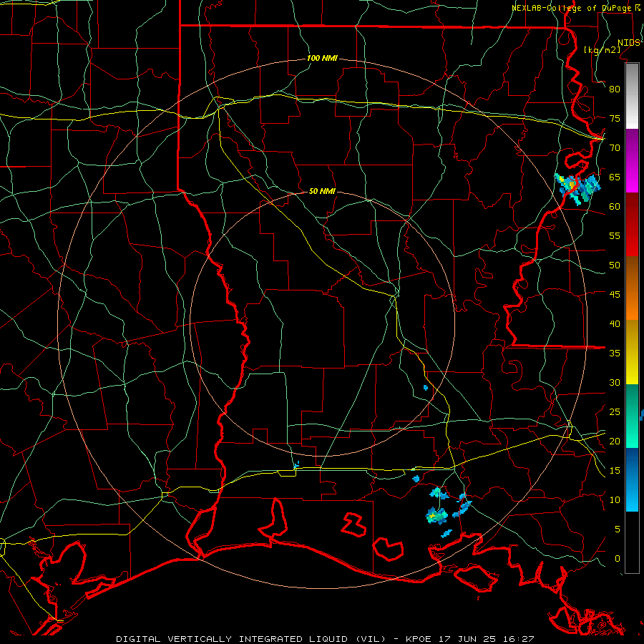
Task: Select the green segment of color bar
Action: [x=632, y=416]
